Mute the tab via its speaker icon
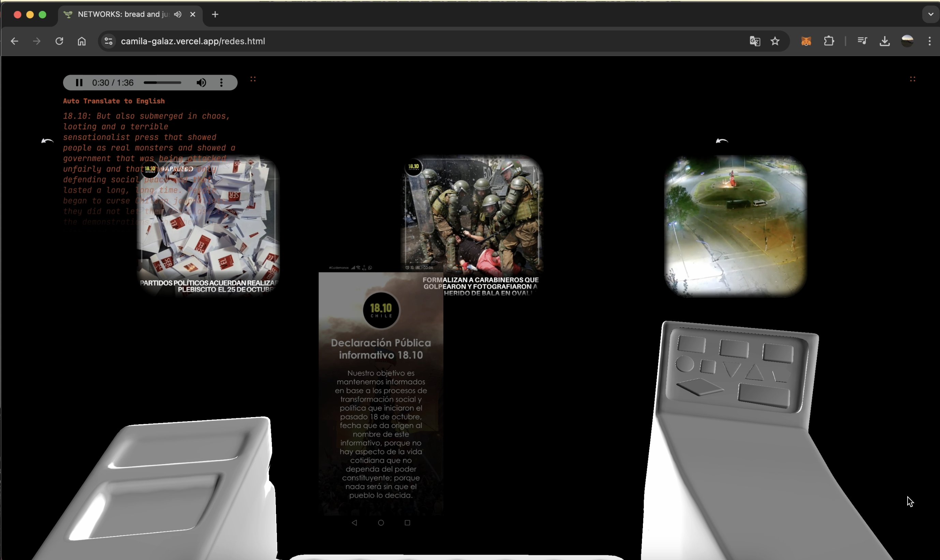The width and height of the screenshot is (940, 560). [x=178, y=14]
